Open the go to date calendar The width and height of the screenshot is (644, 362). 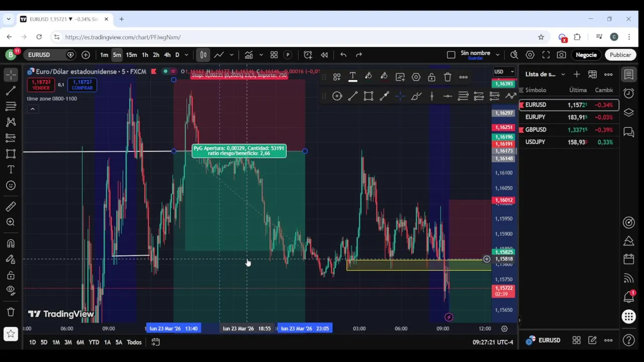155,342
